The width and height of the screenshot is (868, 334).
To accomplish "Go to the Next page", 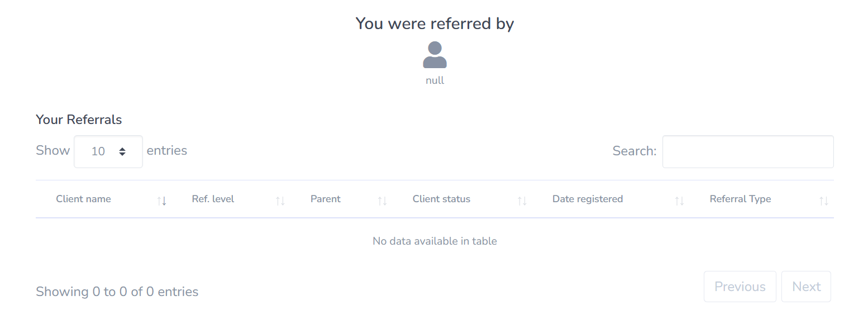I will (806, 287).
